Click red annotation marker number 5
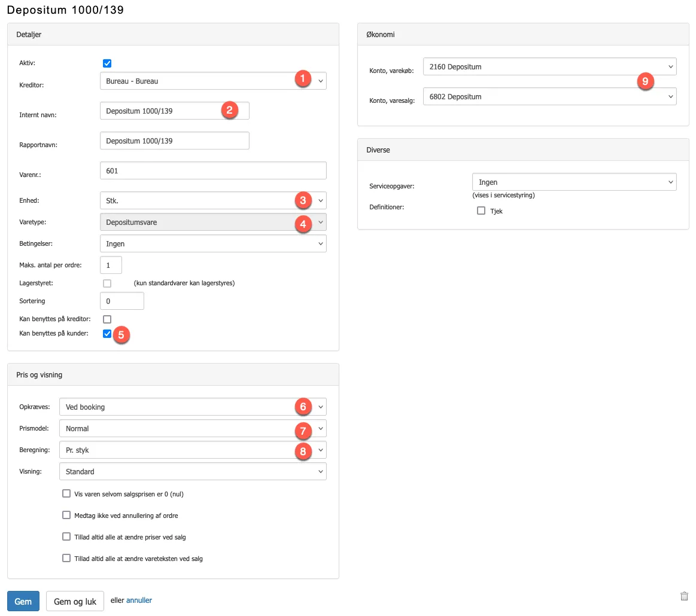 point(121,334)
